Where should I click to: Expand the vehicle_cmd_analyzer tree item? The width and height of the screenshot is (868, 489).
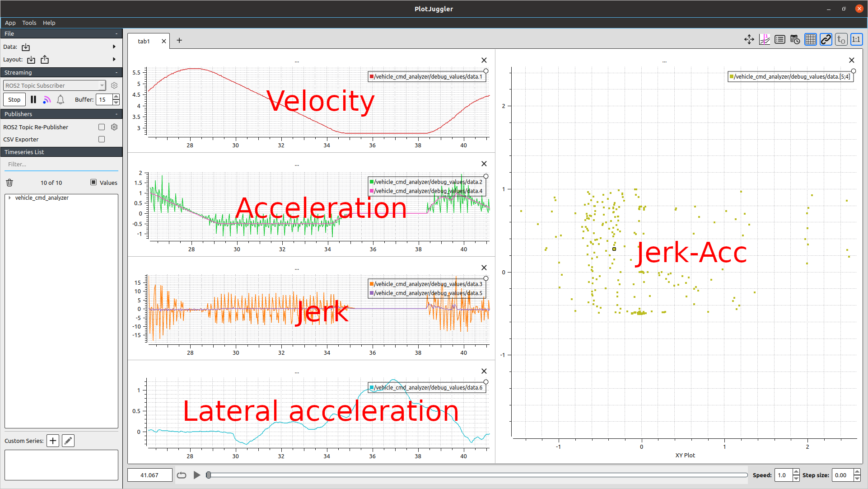coord(9,197)
